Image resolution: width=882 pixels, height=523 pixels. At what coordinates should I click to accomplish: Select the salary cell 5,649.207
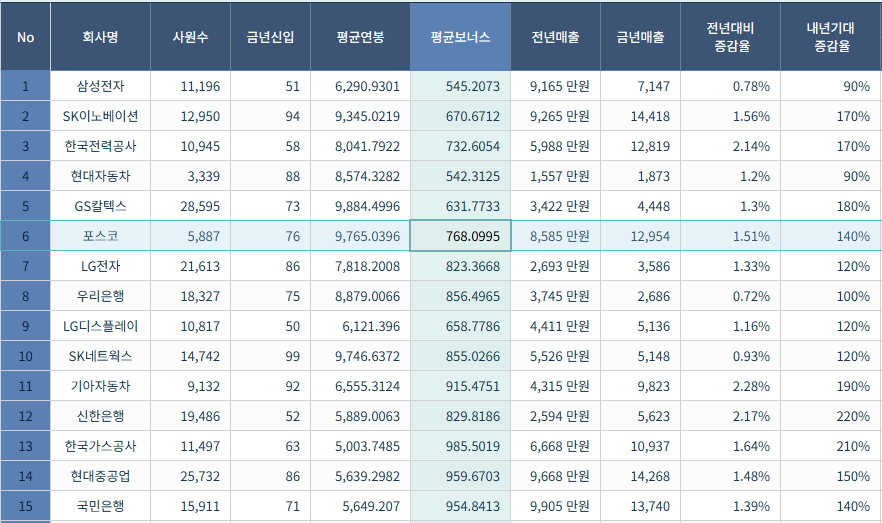tap(360, 506)
